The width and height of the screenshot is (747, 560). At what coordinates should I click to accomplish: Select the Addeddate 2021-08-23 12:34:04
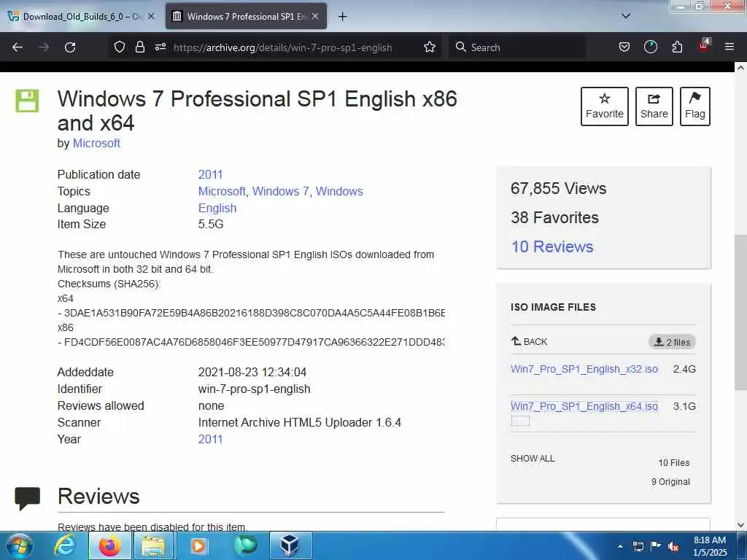[x=252, y=373]
